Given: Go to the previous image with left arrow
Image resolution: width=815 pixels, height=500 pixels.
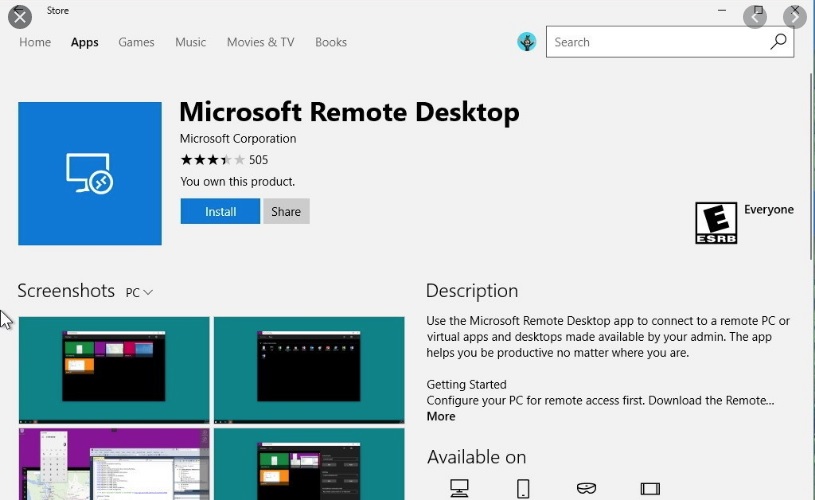Looking at the screenshot, I should tap(755, 17).
